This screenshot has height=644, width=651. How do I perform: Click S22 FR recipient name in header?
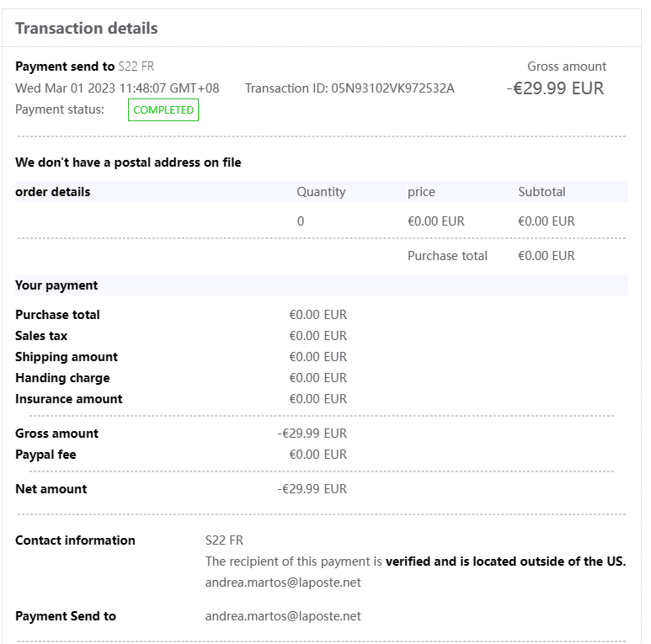click(136, 67)
